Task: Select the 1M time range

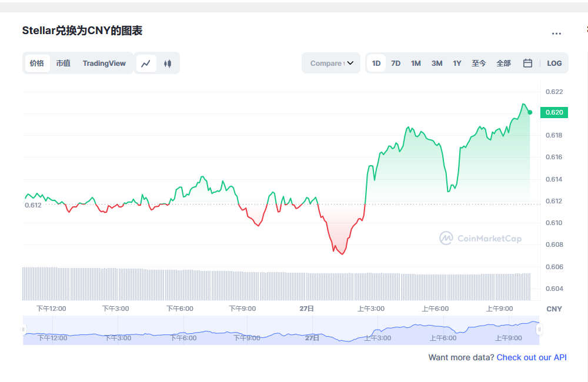Action: click(416, 63)
